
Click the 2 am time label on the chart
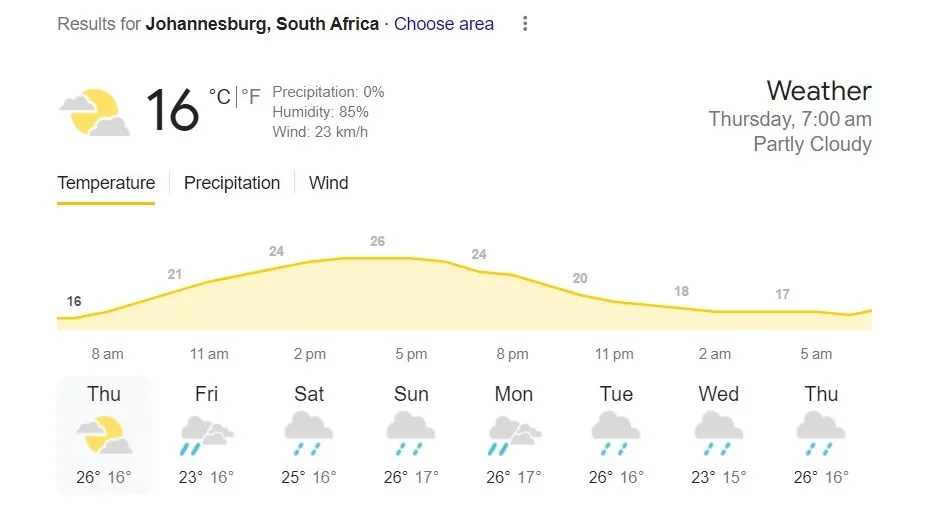pyautogui.click(x=715, y=354)
